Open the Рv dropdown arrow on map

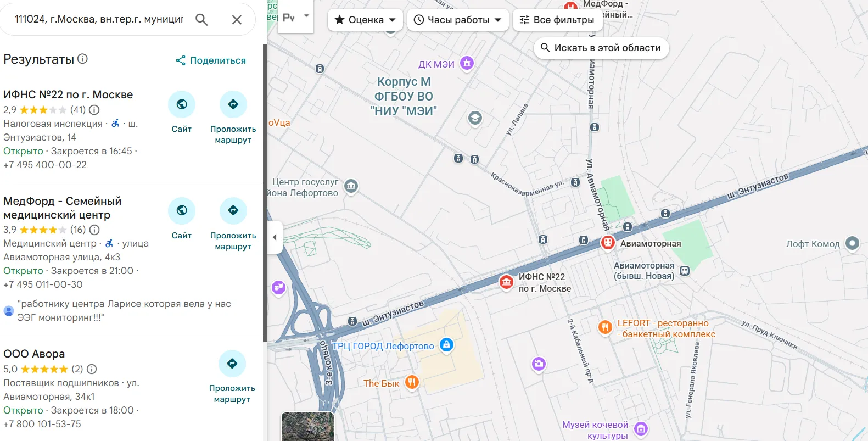[x=307, y=16]
